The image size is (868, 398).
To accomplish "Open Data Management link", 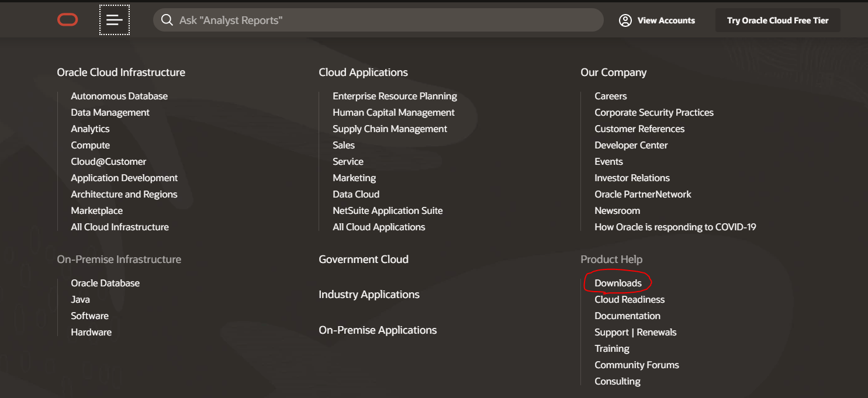I will [x=110, y=112].
